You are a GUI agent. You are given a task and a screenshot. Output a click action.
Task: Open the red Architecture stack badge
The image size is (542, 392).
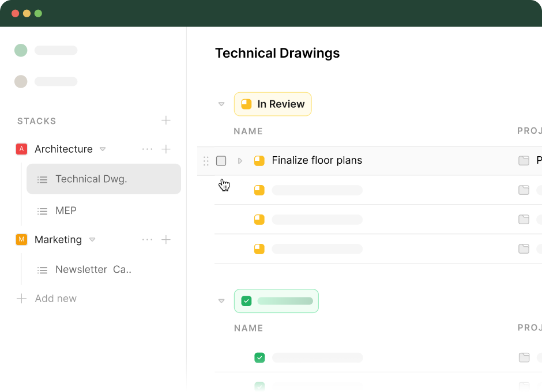pyautogui.click(x=21, y=149)
